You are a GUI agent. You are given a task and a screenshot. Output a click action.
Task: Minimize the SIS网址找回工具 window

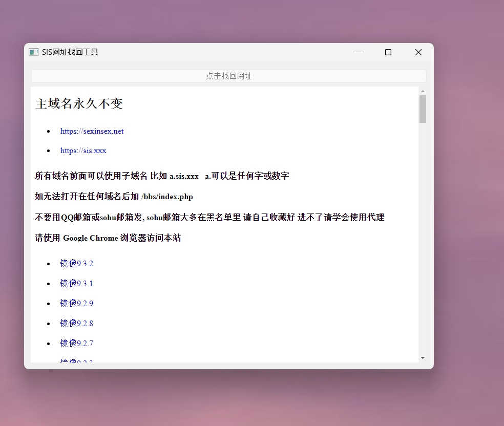coord(359,52)
